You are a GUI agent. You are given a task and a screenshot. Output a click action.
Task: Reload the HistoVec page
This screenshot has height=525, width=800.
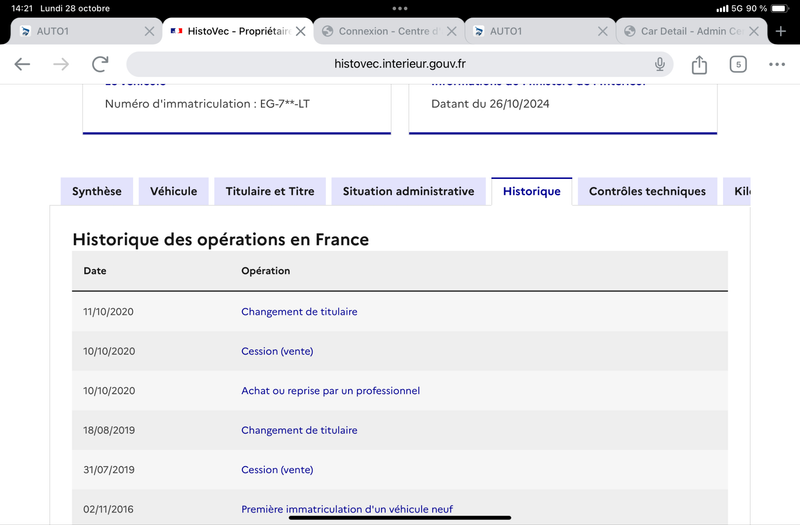[100, 64]
